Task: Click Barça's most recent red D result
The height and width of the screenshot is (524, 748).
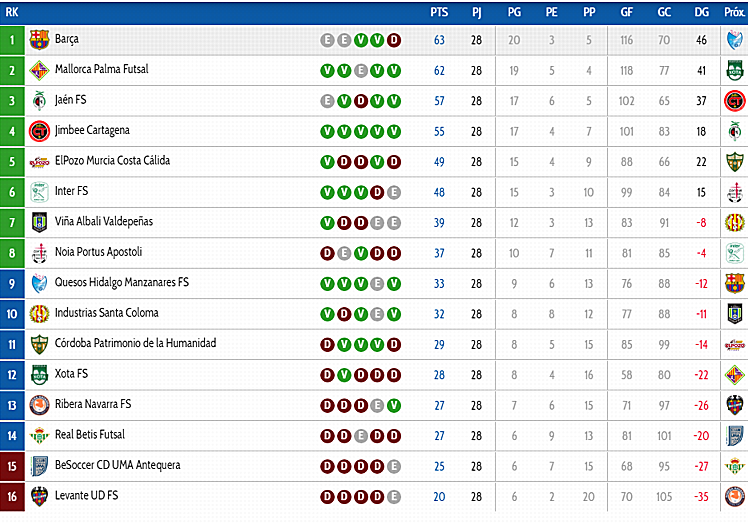Action: coord(394,40)
